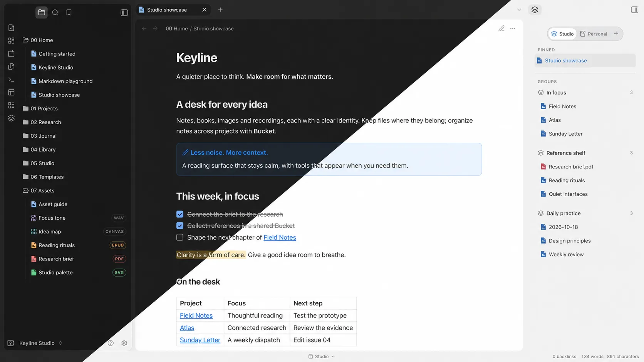Click the stacked layers icon in top bar
Viewport: 644px width, 362px height.
pos(535,10)
